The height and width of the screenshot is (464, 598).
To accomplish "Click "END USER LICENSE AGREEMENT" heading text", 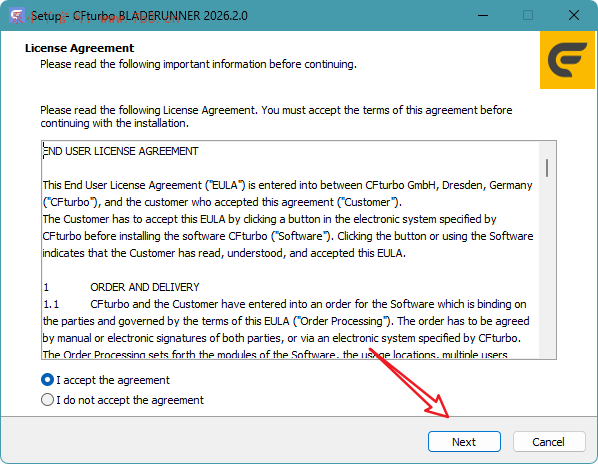I will click(121, 151).
